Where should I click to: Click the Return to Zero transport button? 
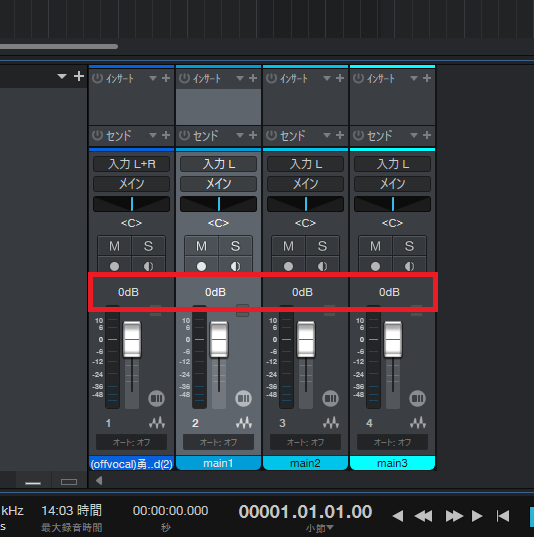click(503, 516)
